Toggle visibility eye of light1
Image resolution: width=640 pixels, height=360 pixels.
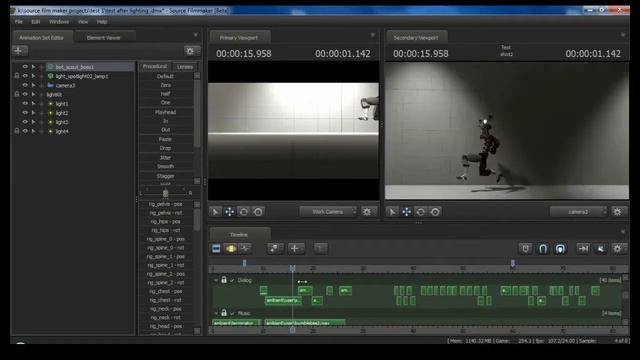[x=25, y=104]
